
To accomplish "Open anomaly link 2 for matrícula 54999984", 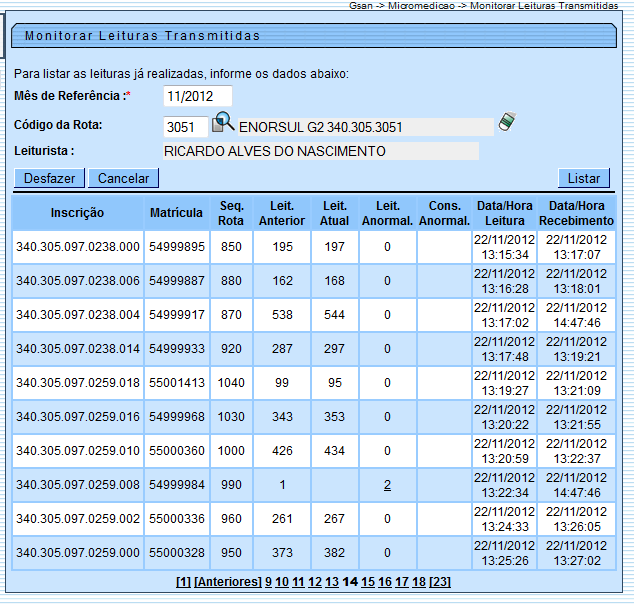I will (387, 485).
